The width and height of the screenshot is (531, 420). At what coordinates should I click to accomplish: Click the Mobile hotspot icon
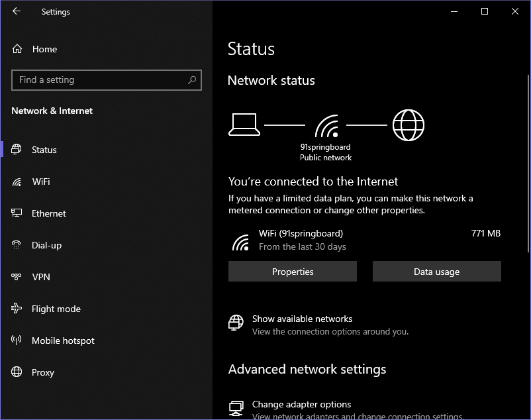17,341
